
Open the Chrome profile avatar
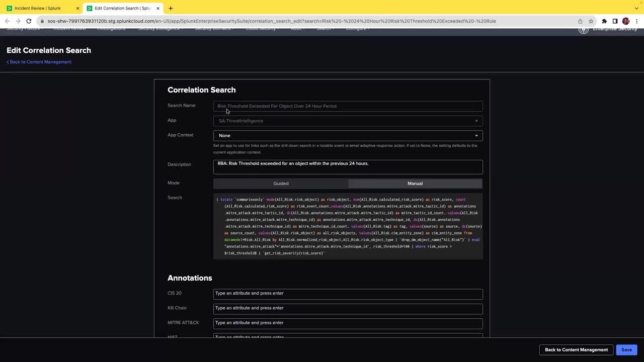point(626,21)
